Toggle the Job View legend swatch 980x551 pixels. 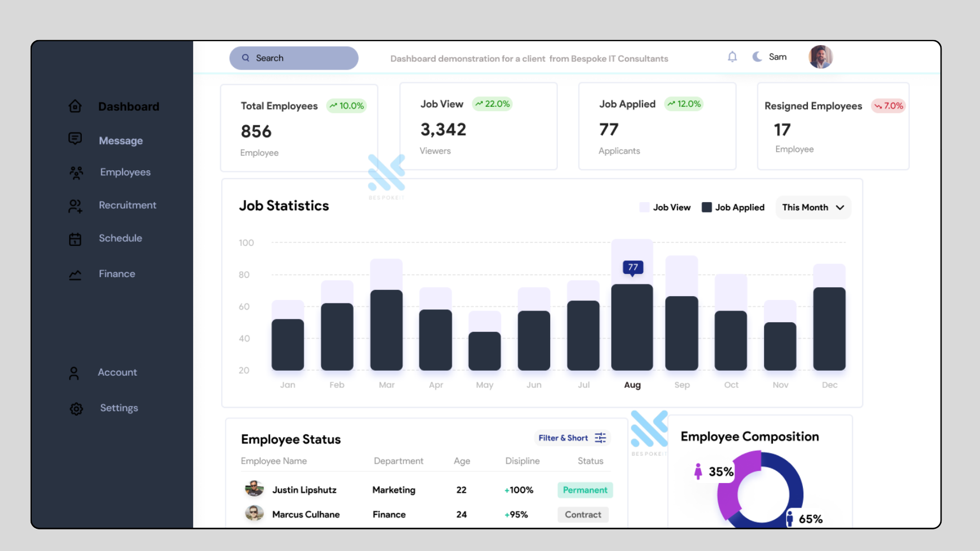point(644,207)
